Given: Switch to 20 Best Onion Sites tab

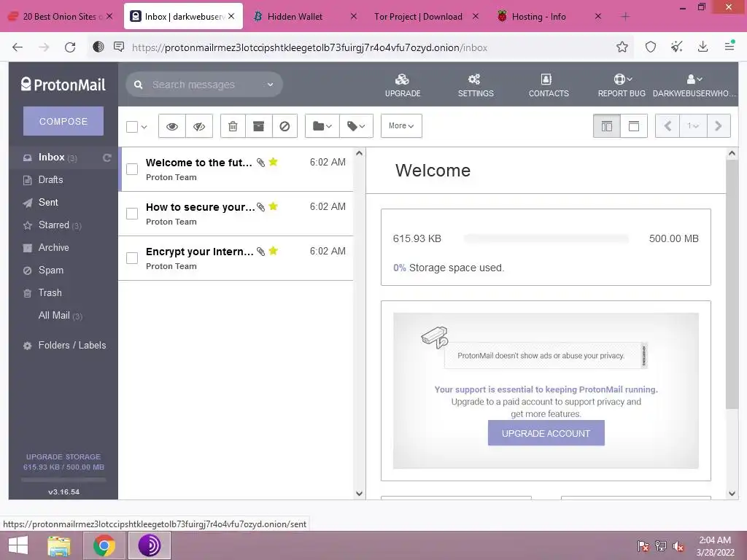Looking at the screenshot, I should [x=62, y=17].
